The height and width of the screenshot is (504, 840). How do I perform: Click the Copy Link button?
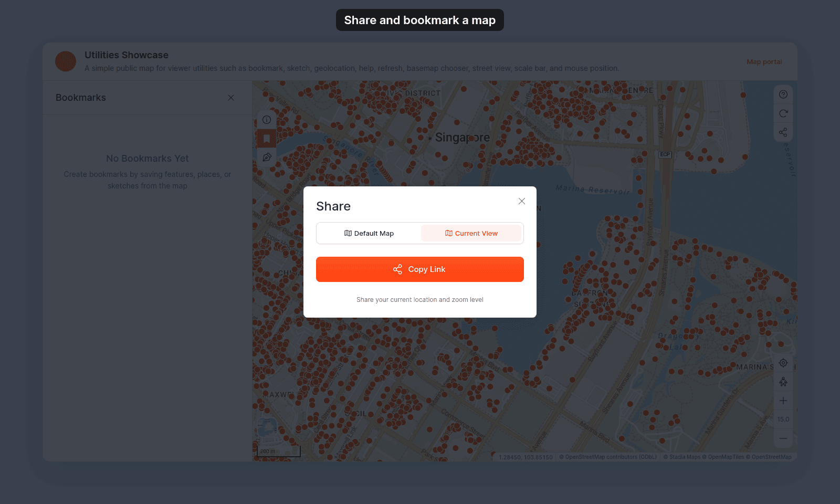click(x=420, y=269)
